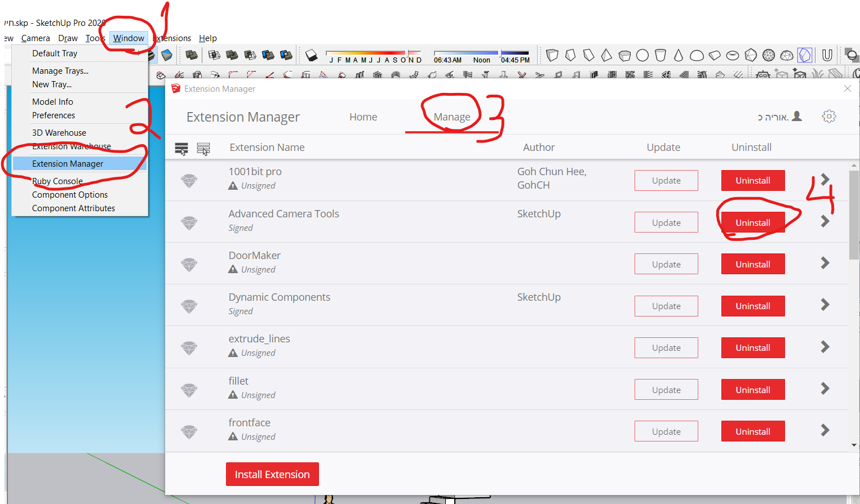This screenshot has width=860, height=504.
Task: Open the Camera menu
Action: [36, 38]
